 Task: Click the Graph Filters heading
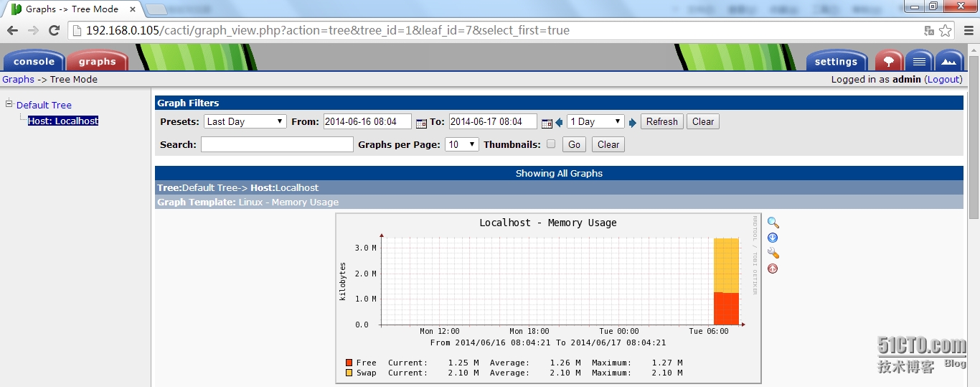188,103
